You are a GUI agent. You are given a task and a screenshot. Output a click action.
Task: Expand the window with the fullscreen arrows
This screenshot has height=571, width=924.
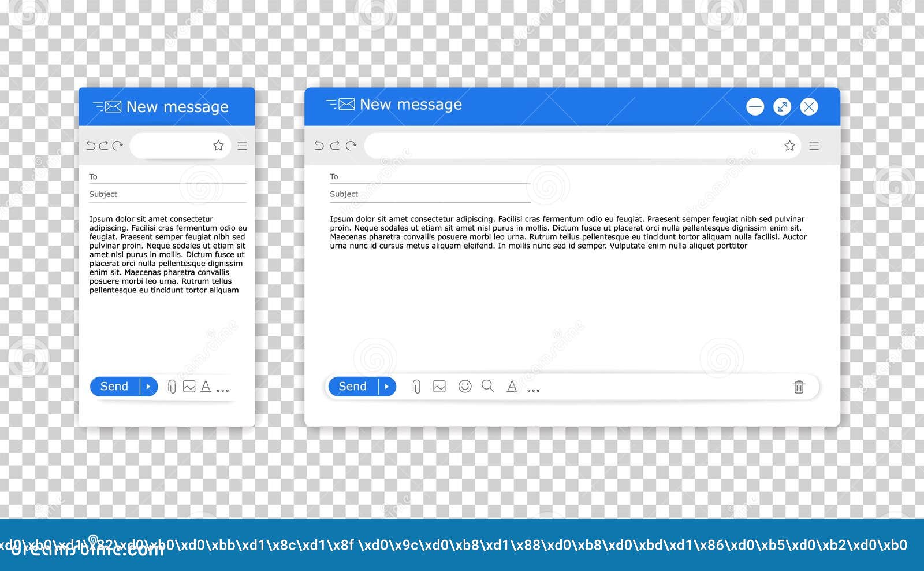pyautogui.click(x=782, y=107)
